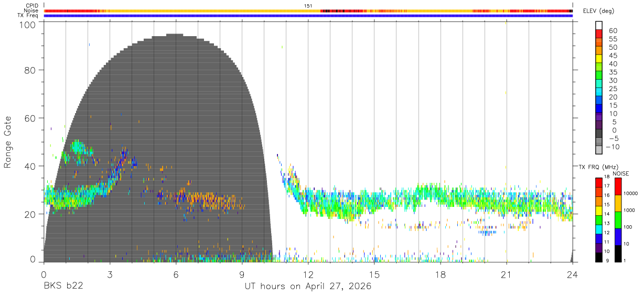Click the CPID label at top left
The image size is (644, 297).
31,6
